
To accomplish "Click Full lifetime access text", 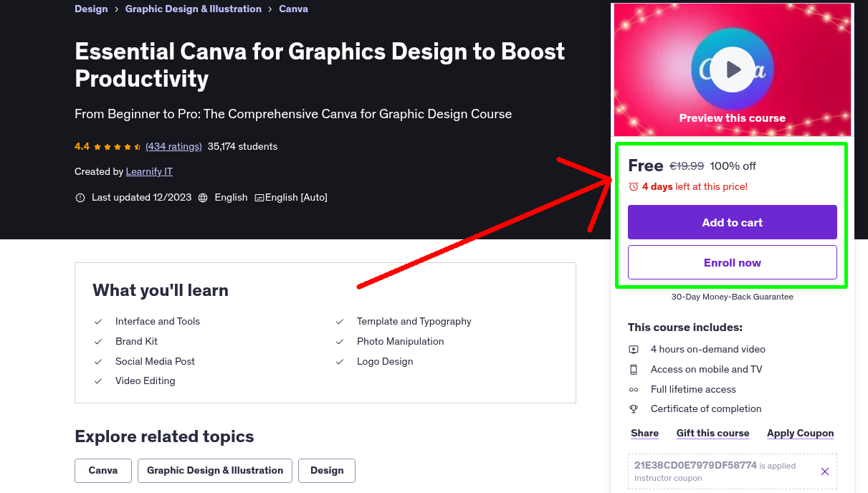I will pos(694,390).
